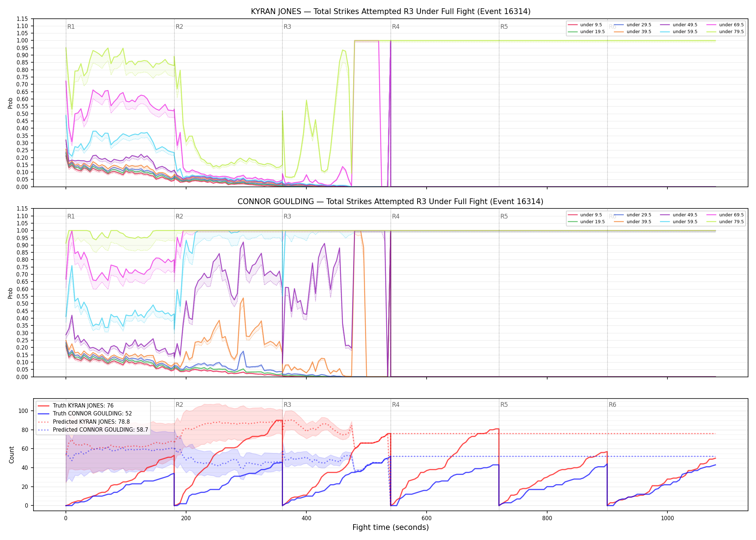The width and height of the screenshot is (756, 540).
Task: Click the R5 marker in the Count chart
Action: [x=504, y=405]
